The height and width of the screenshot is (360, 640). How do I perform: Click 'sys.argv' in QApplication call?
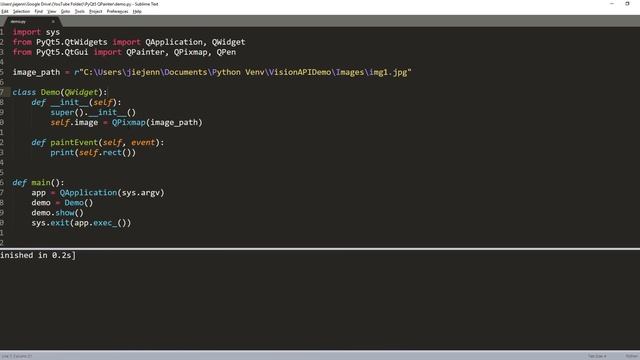(140, 193)
